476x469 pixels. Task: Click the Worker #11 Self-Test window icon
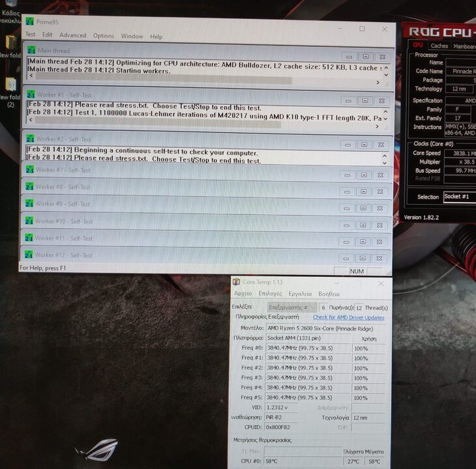coord(29,238)
